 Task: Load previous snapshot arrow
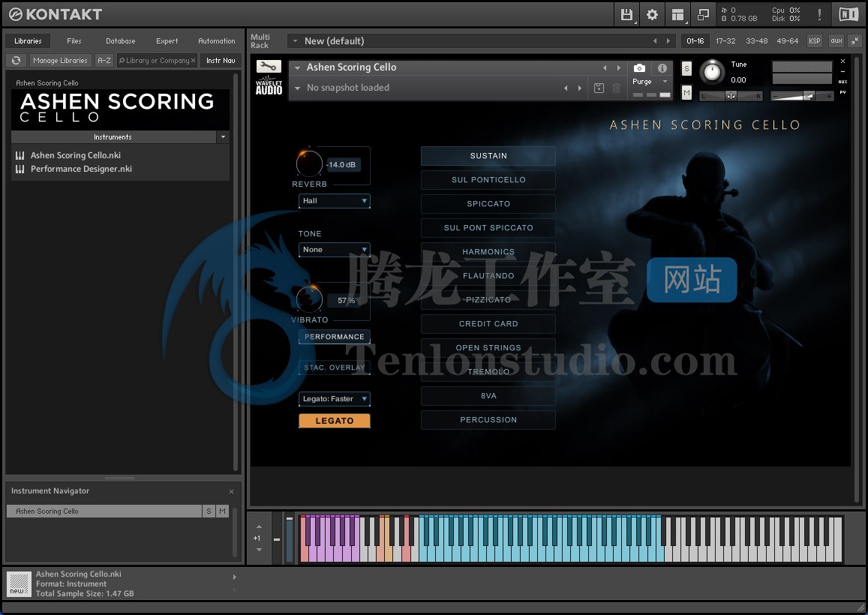pyautogui.click(x=566, y=88)
